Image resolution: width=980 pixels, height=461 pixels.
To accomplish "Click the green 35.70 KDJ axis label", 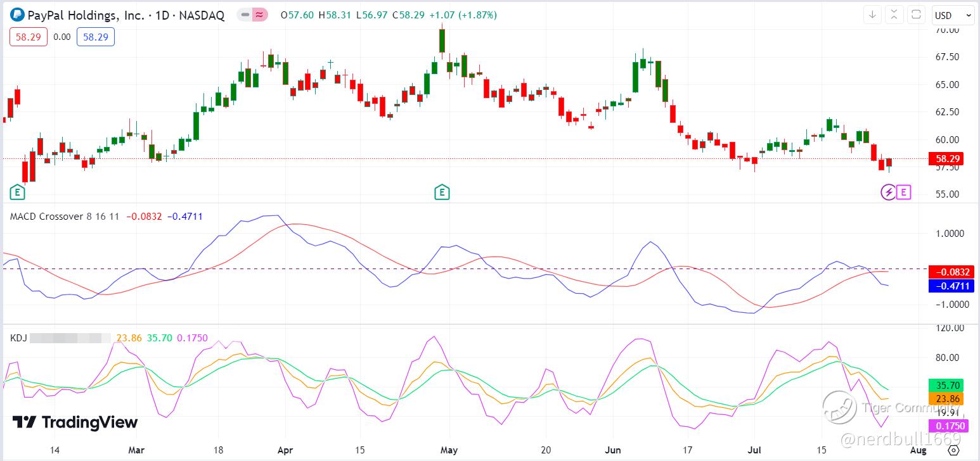I will coord(946,385).
